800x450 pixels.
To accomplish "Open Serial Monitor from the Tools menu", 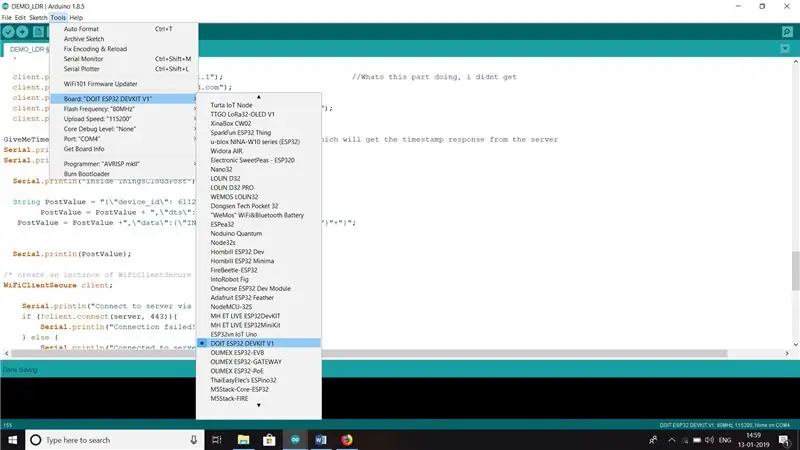I will point(124,59).
